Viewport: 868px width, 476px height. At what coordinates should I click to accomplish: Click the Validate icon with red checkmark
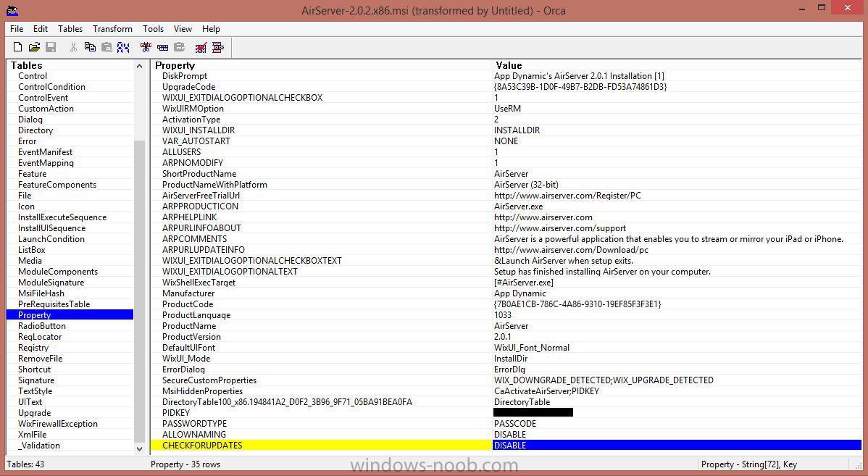pos(201,47)
